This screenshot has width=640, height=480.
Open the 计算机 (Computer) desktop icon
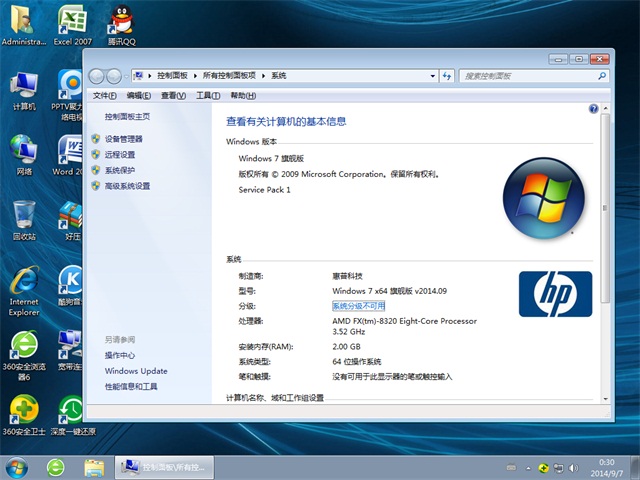(x=24, y=90)
